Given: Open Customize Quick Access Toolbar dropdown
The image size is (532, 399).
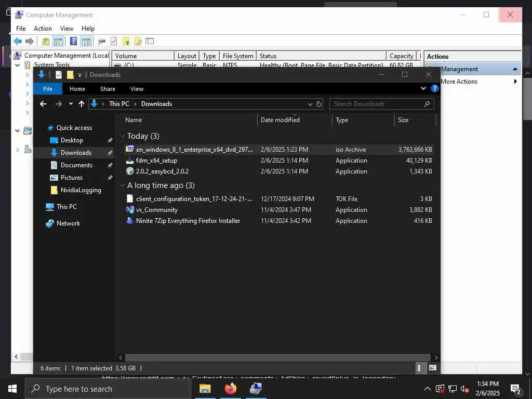Looking at the screenshot, I should click(79, 75).
